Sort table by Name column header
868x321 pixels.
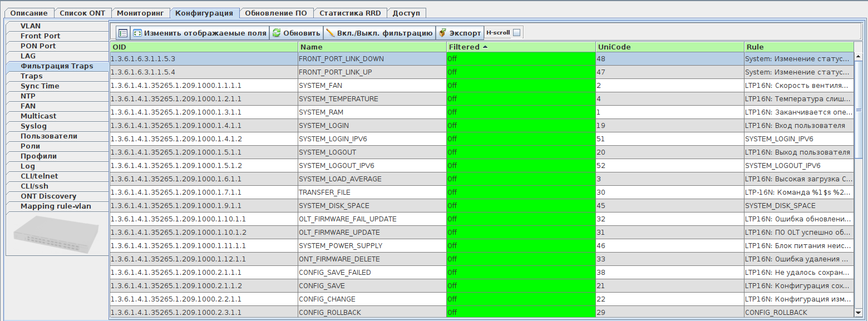pyautogui.click(x=372, y=47)
